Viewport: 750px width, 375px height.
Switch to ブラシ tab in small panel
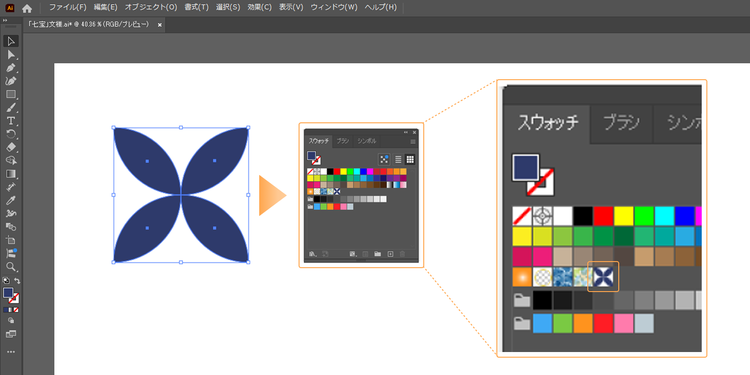[x=342, y=142]
